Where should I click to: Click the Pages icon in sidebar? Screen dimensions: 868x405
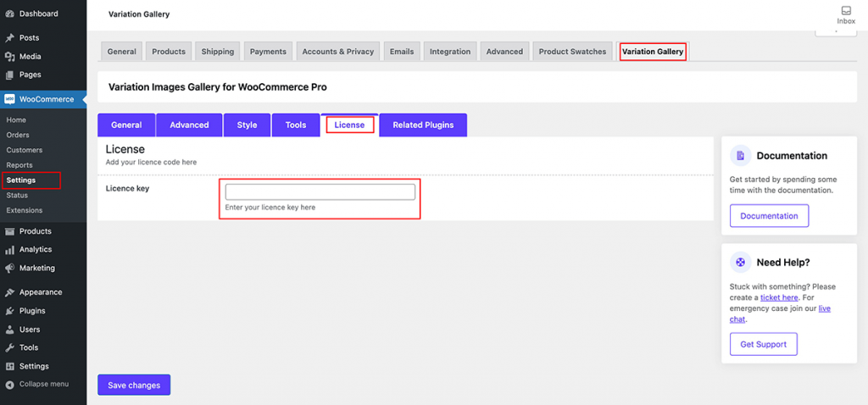pos(9,75)
